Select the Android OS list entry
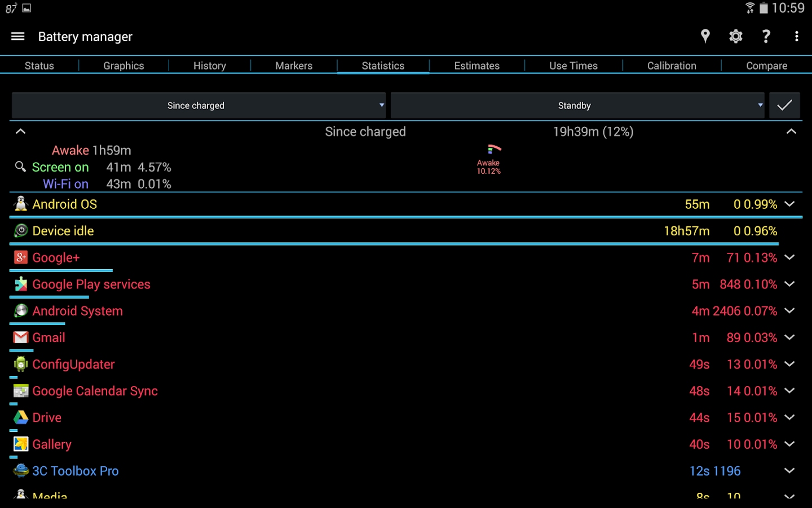This screenshot has height=508, width=812. (406, 204)
